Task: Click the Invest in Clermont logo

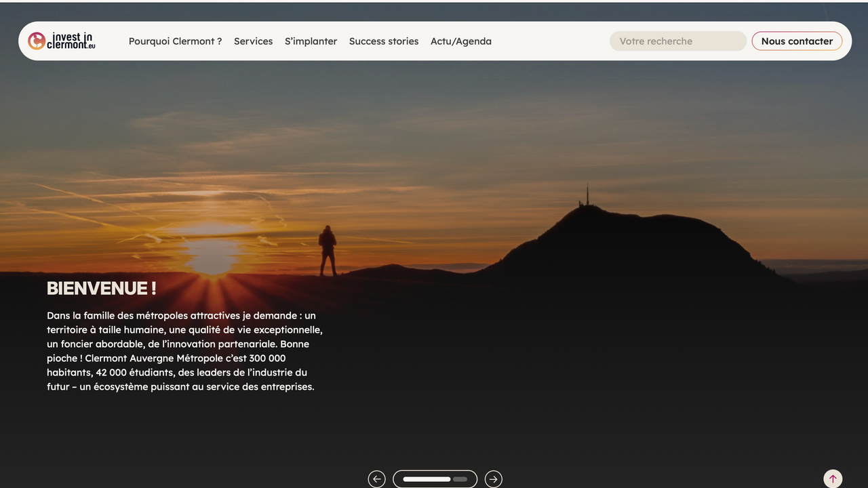Action: (62, 41)
